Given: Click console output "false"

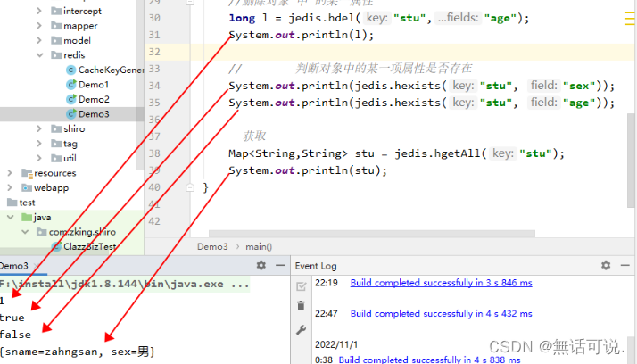Looking at the screenshot, I should coord(15,335).
